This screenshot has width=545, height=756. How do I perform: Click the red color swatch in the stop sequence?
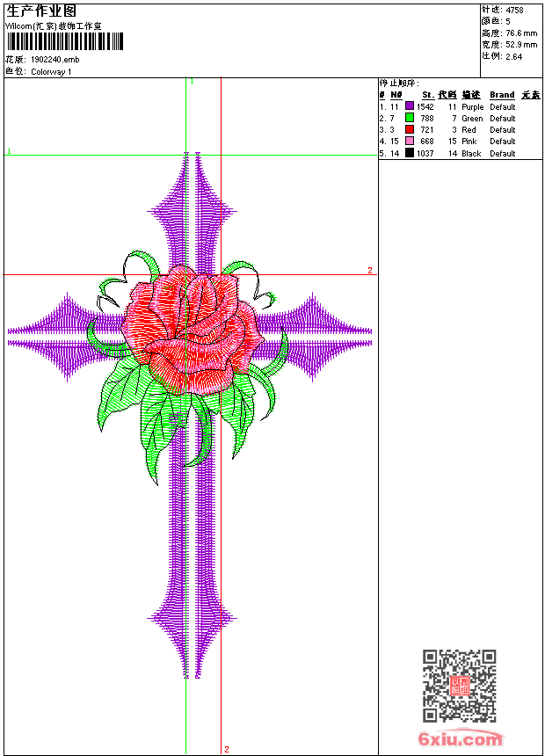(410, 129)
